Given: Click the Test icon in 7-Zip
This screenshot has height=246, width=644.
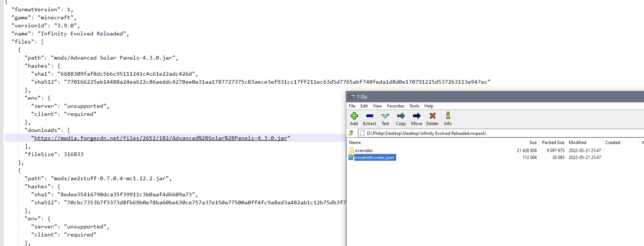Looking at the screenshot, I should coord(385,116).
